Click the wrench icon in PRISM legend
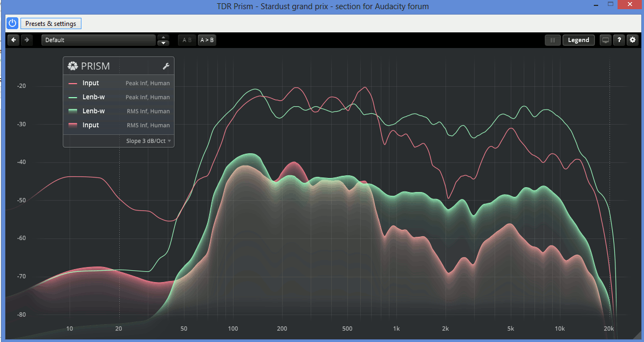This screenshot has width=644, height=342. point(166,66)
